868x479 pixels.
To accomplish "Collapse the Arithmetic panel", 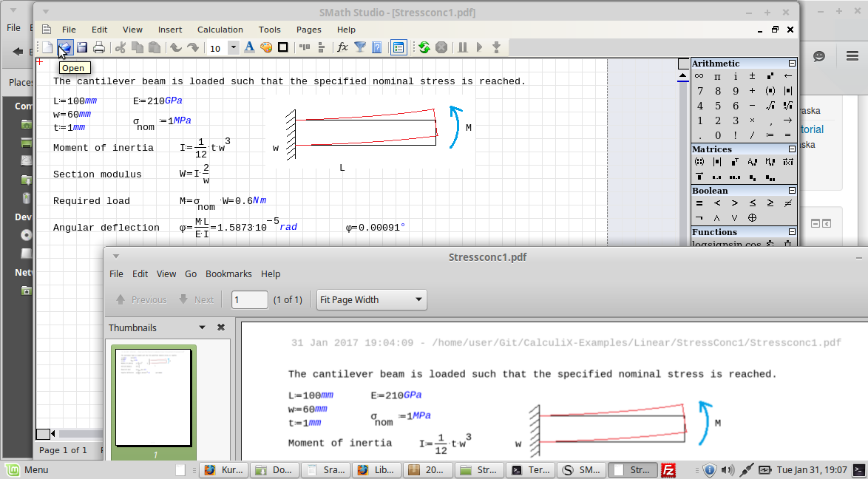I will (x=792, y=64).
